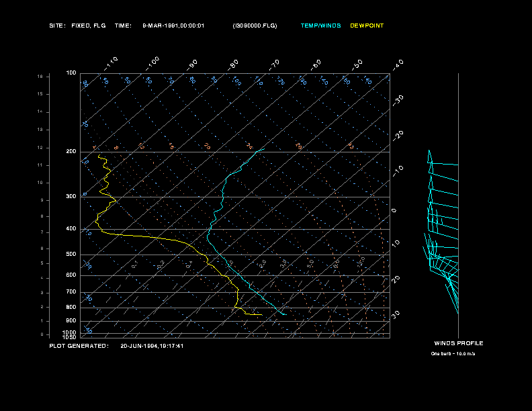Click the 'PLOT GENERATED:' label

point(79,346)
